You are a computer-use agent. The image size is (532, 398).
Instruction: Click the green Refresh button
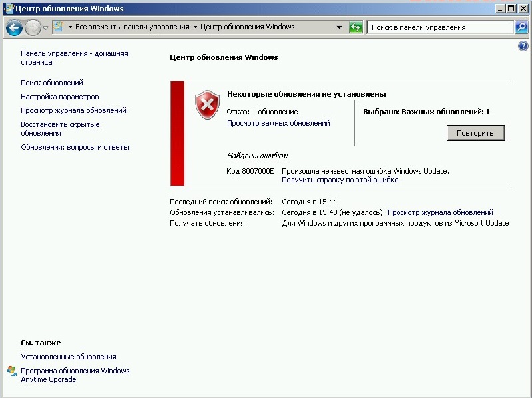pyautogui.click(x=356, y=27)
